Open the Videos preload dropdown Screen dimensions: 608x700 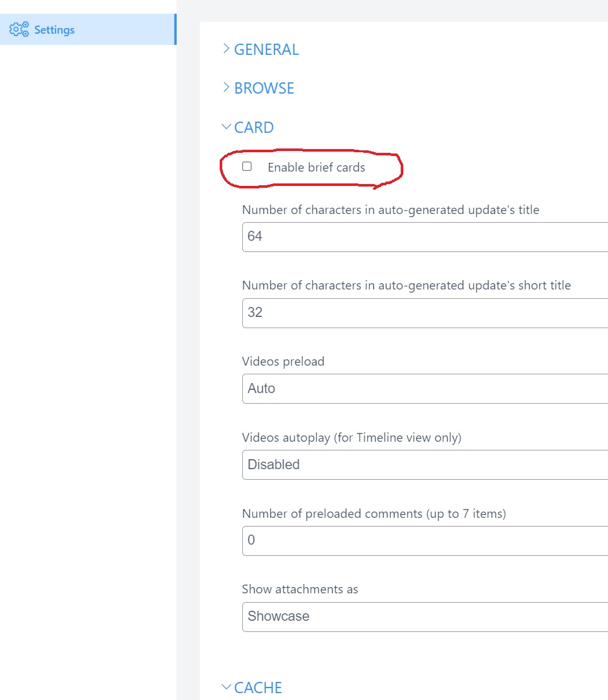(424, 389)
